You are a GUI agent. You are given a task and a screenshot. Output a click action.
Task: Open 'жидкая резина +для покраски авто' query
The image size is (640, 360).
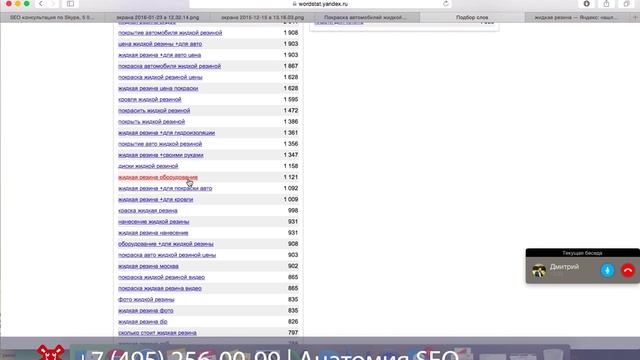click(x=165, y=188)
